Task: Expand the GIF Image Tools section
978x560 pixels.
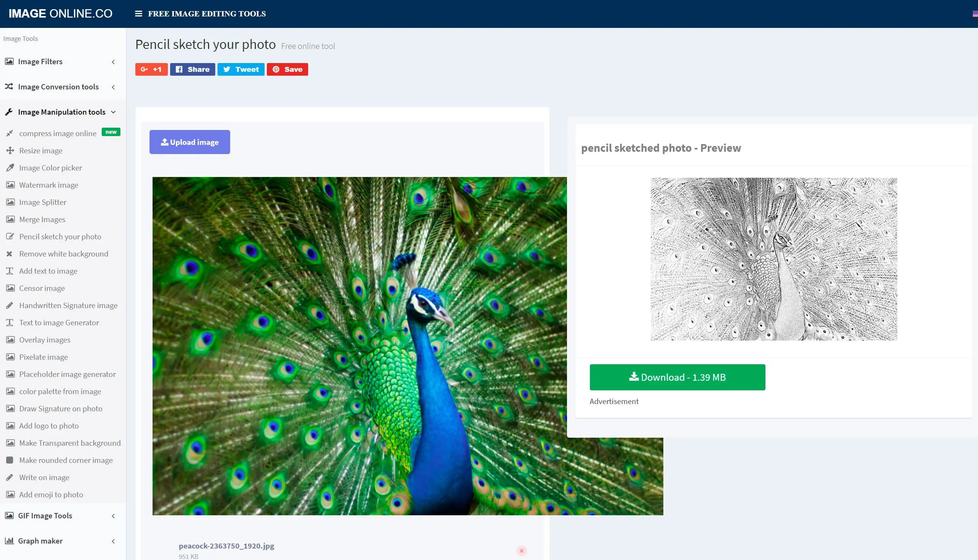Action: (60, 515)
